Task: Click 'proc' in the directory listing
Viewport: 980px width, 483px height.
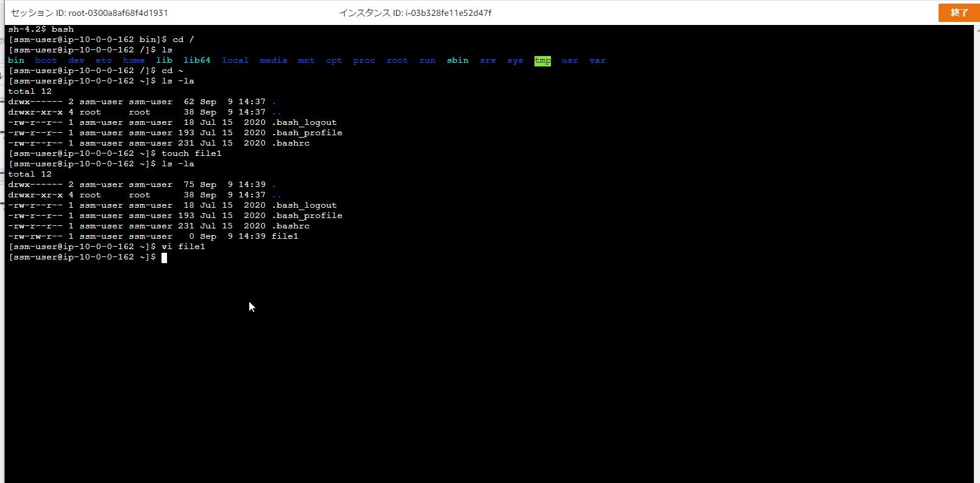Action: point(364,60)
